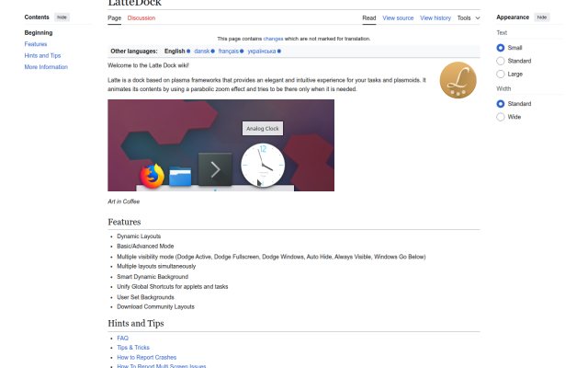Select the Standard text size radio button
Screen dimensions: 588x368
click(x=500, y=61)
